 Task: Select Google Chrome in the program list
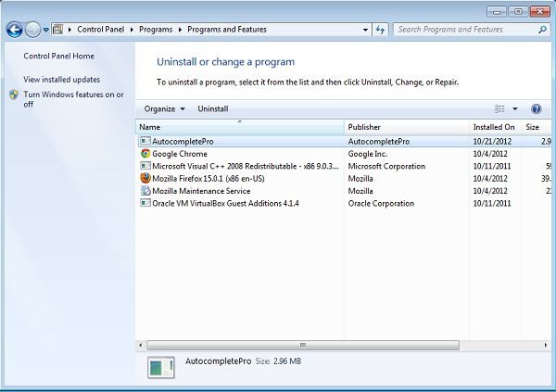(344, 154)
